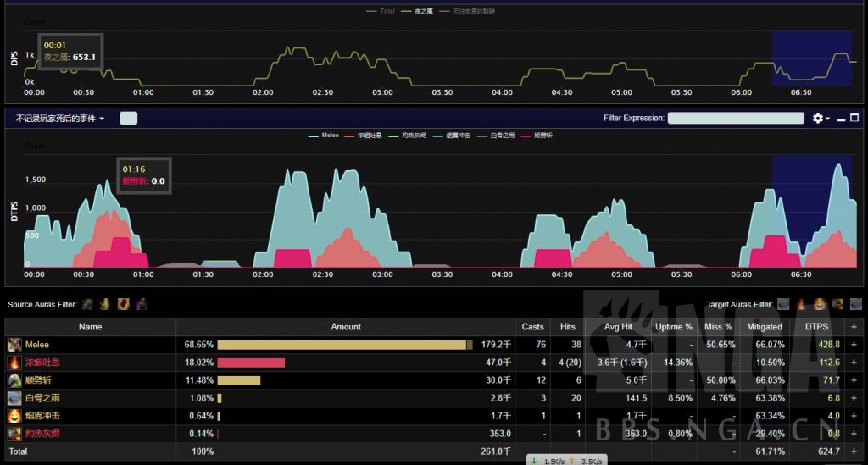Image resolution: width=868 pixels, height=465 pixels.
Task: Sort table by Name column
Action: (x=90, y=327)
